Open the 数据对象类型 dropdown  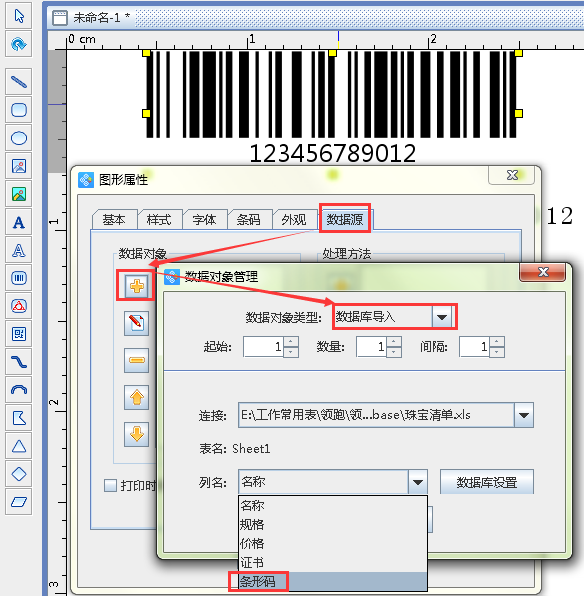(x=442, y=316)
